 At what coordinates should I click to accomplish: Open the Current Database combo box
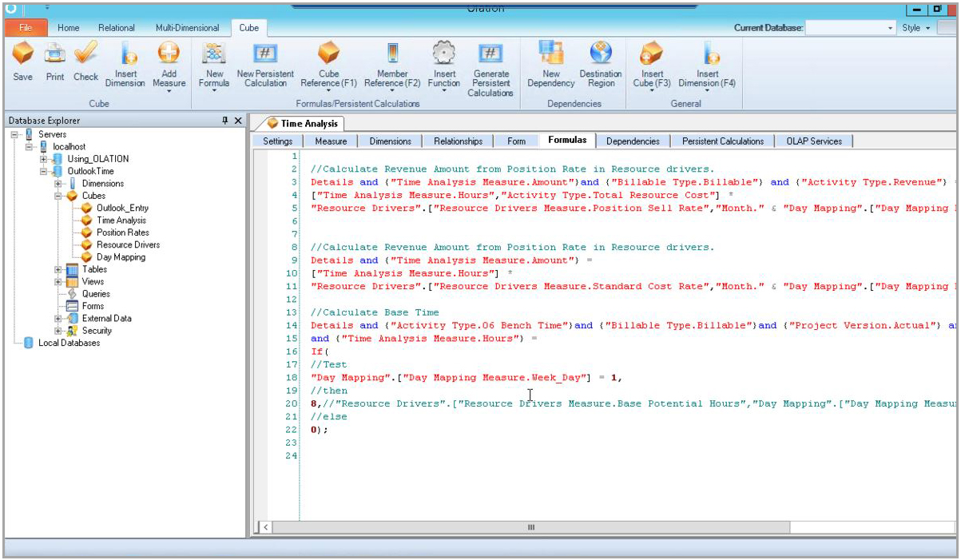click(x=851, y=28)
